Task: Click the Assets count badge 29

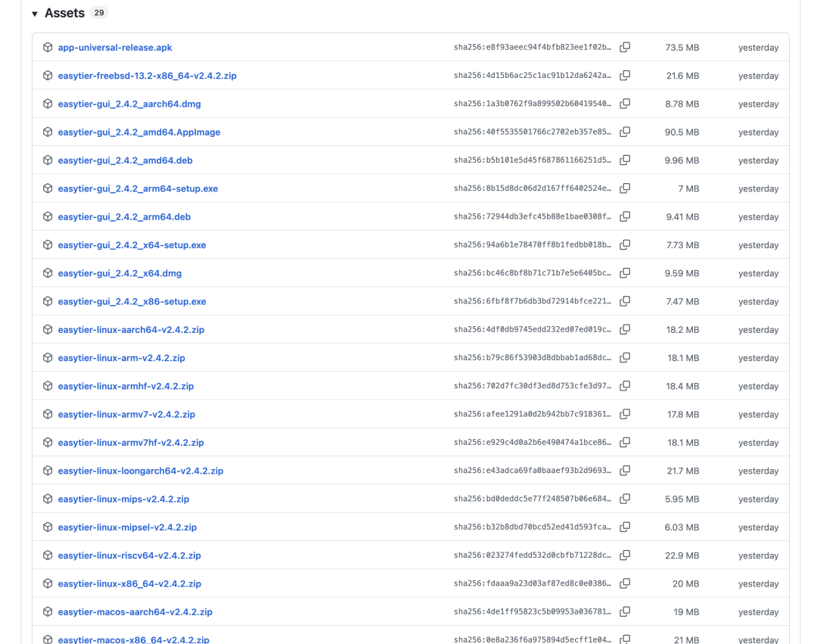Action: coord(99,13)
